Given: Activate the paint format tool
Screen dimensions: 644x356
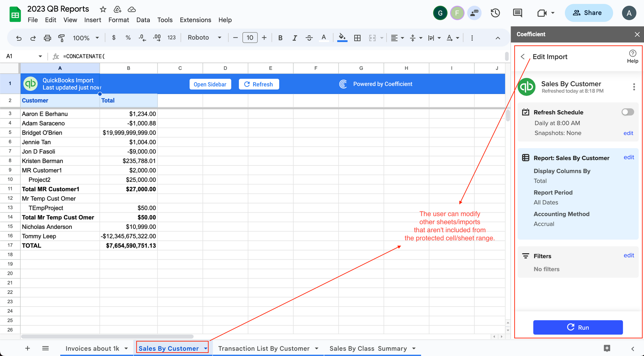Looking at the screenshot, I should click(x=61, y=38).
